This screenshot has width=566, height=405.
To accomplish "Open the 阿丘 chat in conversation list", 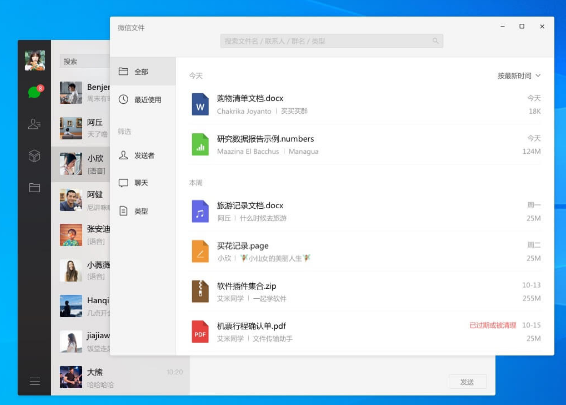I will click(81, 128).
